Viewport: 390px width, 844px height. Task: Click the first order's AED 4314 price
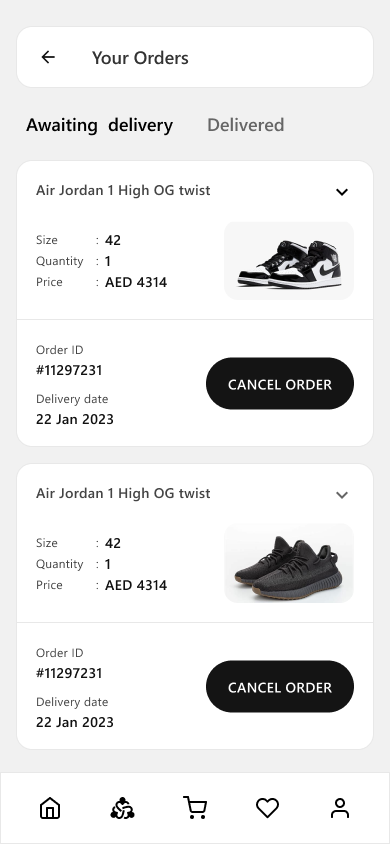pos(136,282)
